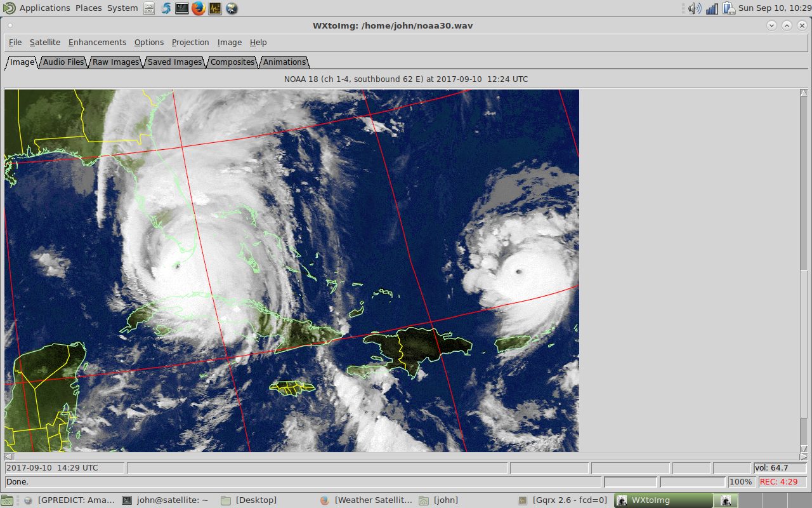Click the clock showing Sun Sep 10, 10:29

pyautogui.click(x=775, y=8)
